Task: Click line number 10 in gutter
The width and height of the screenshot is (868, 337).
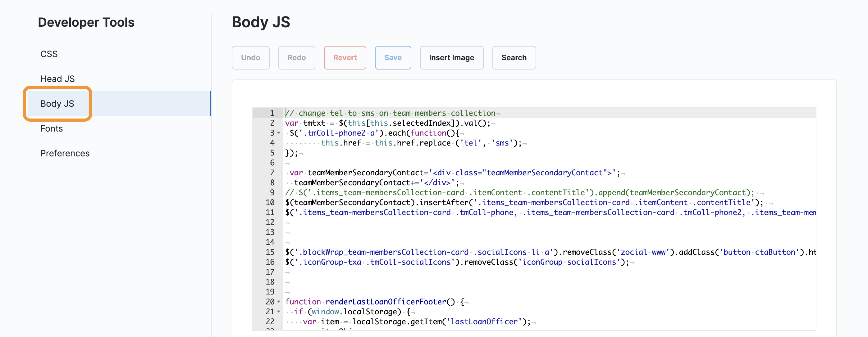Action: click(270, 202)
